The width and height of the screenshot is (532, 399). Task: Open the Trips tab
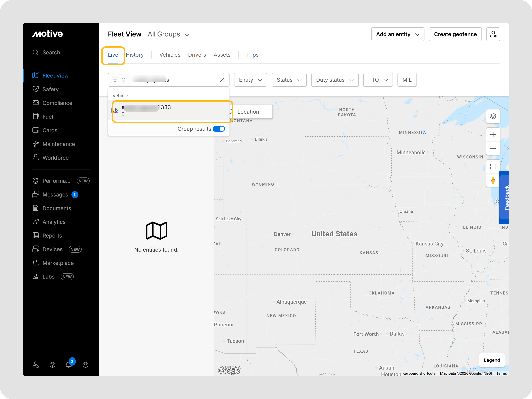(252, 55)
